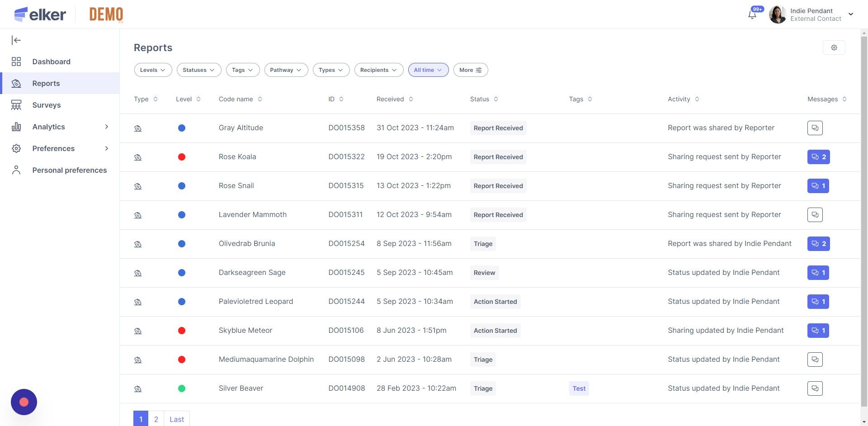
Task: Click the round record button at bottom left
Action: (24, 402)
